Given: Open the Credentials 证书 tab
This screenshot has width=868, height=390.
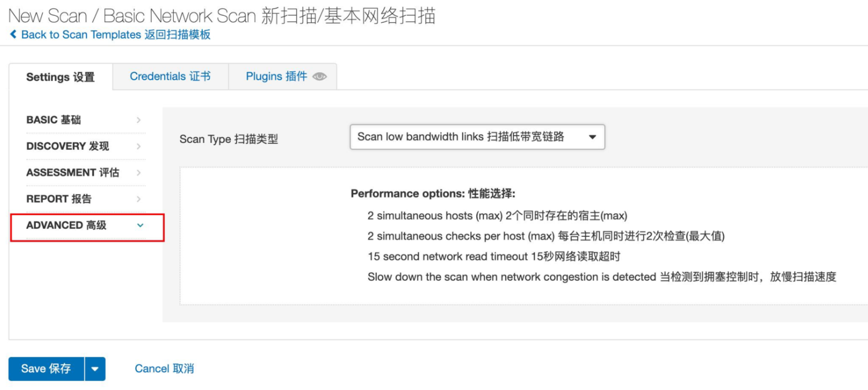Looking at the screenshot, I should (x=170, y=76).
